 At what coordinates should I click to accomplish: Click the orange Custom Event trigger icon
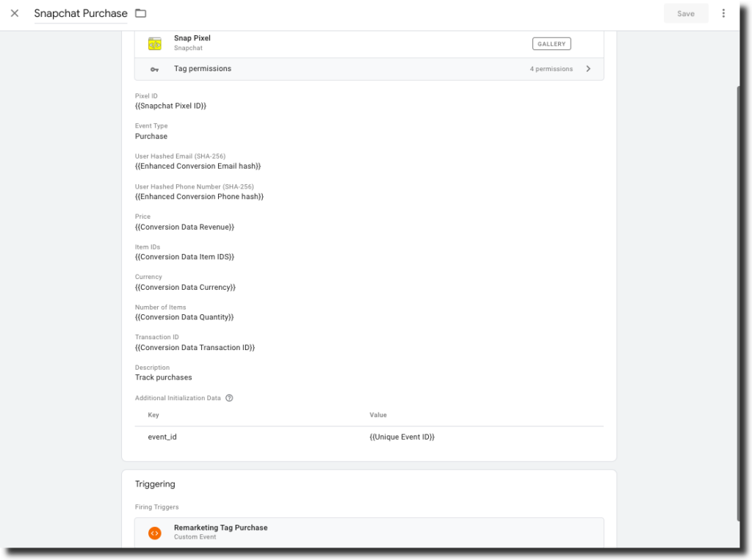click(154, 533)
